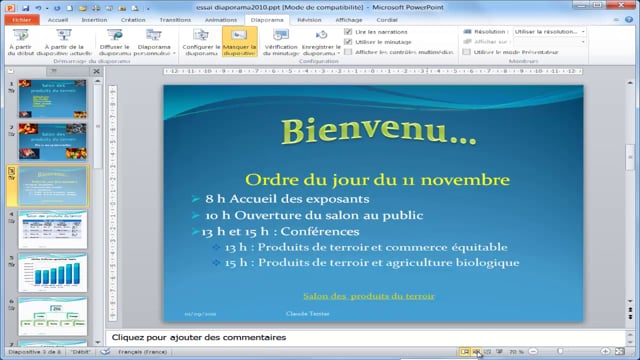This screenshot has height=360, width=640.
Task: Switch to Slide Sorter view in status bar
Action: tap(476, 351)
